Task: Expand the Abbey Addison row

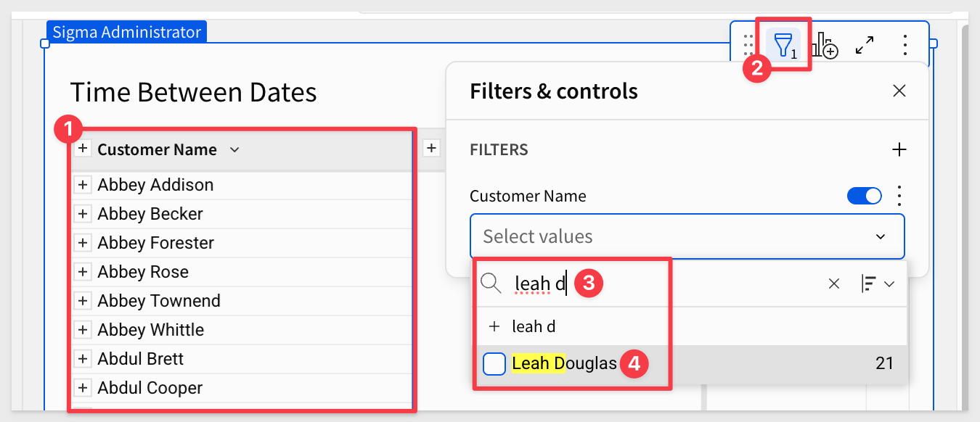Action: pos(83,185)
